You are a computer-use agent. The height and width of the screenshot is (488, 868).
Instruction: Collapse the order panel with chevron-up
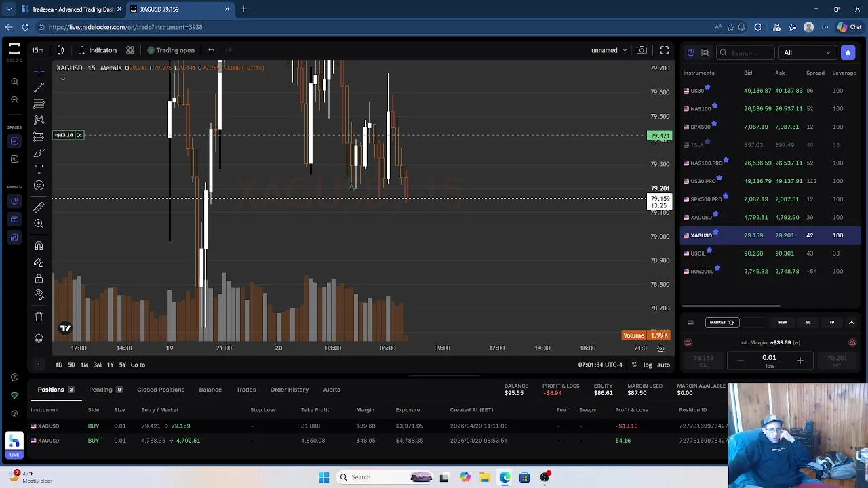(x=852, y=323)
